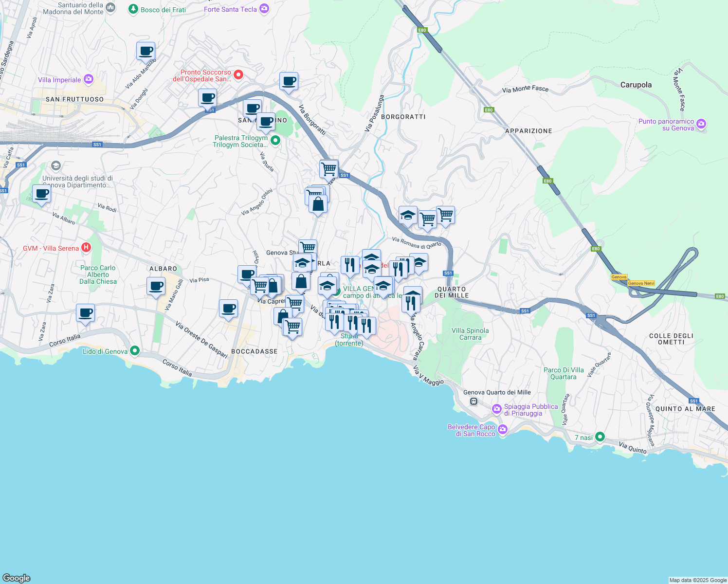Screen dimensions: 728x584
Task: Click the shopping cart marker beside the SS1 shield
Action: tap(329, 169)
